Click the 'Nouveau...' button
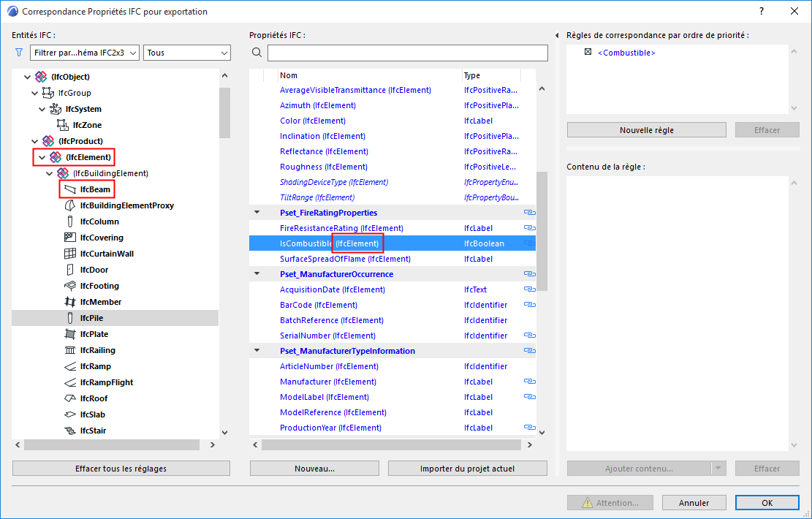The height and width of the screenshot is (519, 812). click(314, 469)
